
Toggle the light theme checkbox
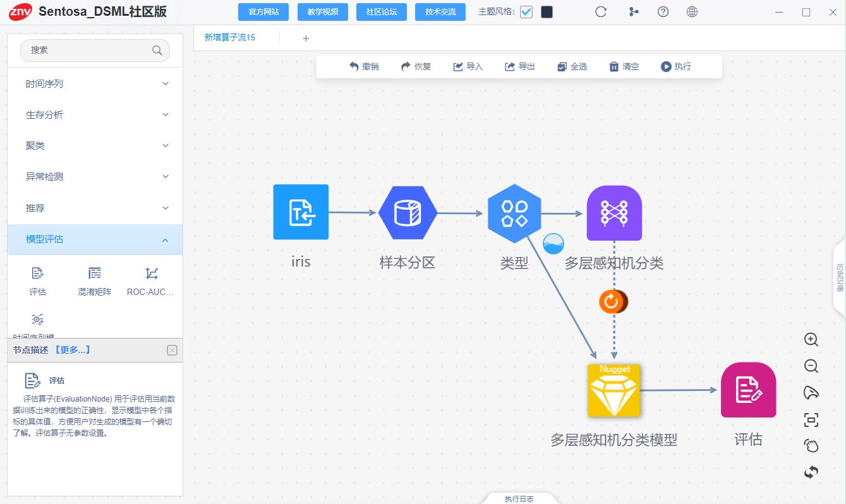point(526,12)
